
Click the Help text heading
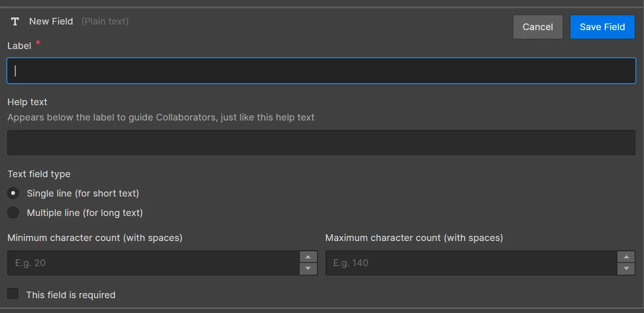27,102
